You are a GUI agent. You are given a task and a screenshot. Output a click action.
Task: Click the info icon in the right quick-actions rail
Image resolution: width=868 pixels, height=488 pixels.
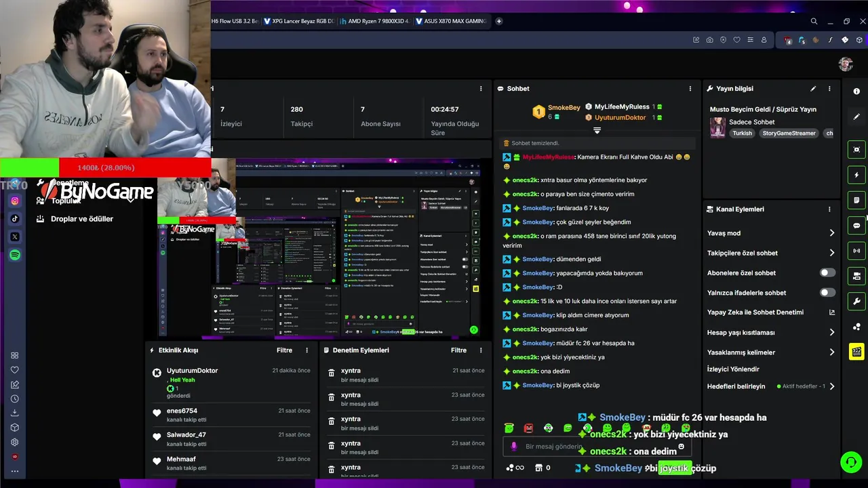[x=856, y=91]
